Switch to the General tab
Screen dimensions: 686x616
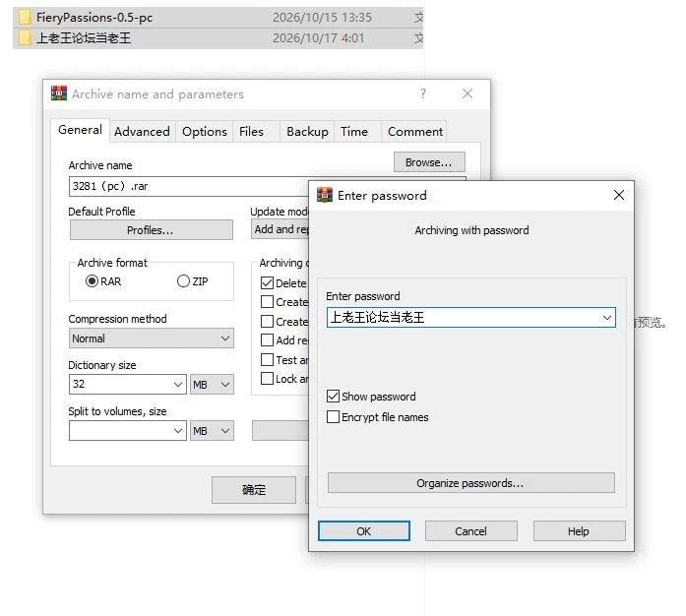click(80, 130)
